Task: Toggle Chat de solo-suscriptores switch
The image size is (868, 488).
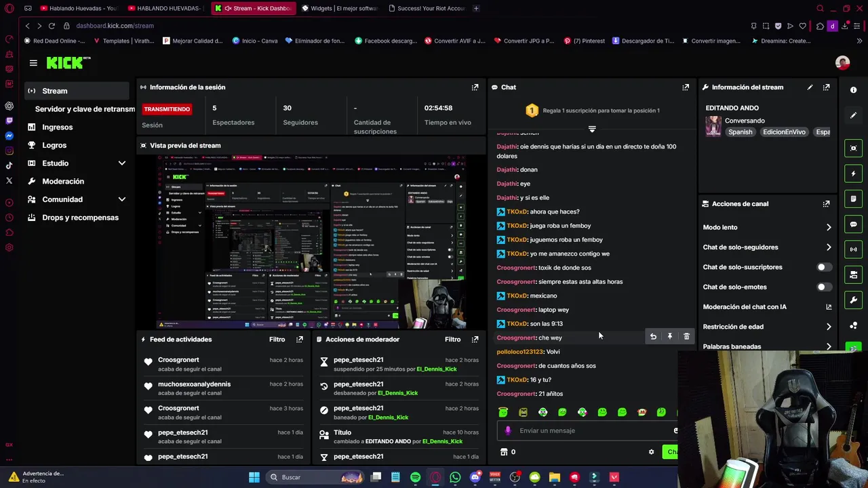Action: pyautogui.click(x=824, y=267)
